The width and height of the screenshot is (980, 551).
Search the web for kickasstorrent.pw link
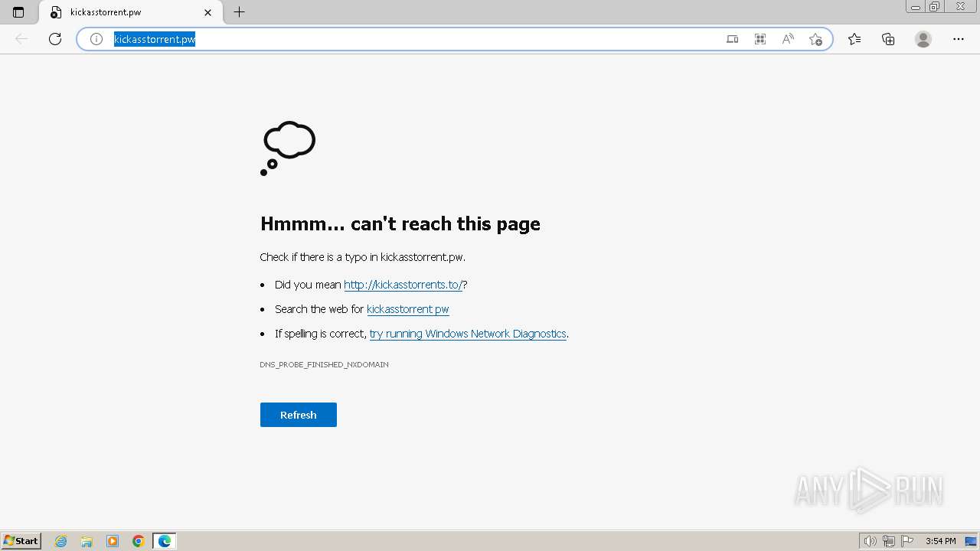pos(408,309)
